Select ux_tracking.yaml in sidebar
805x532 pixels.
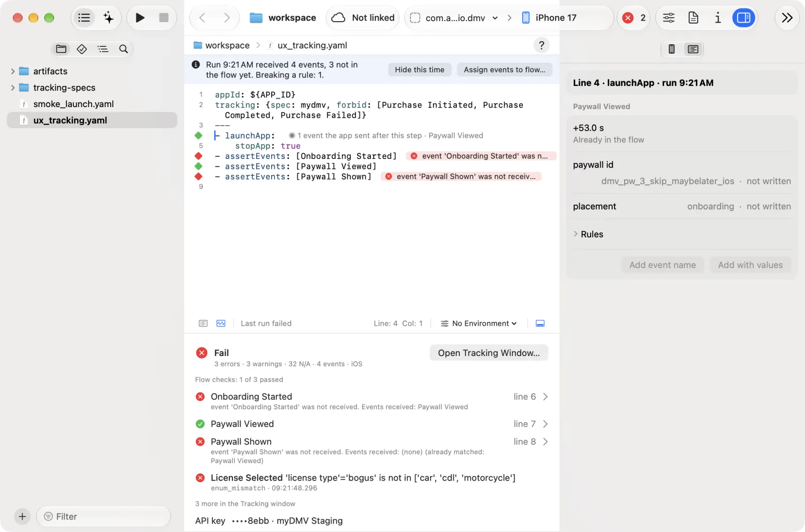click(92, 120)
